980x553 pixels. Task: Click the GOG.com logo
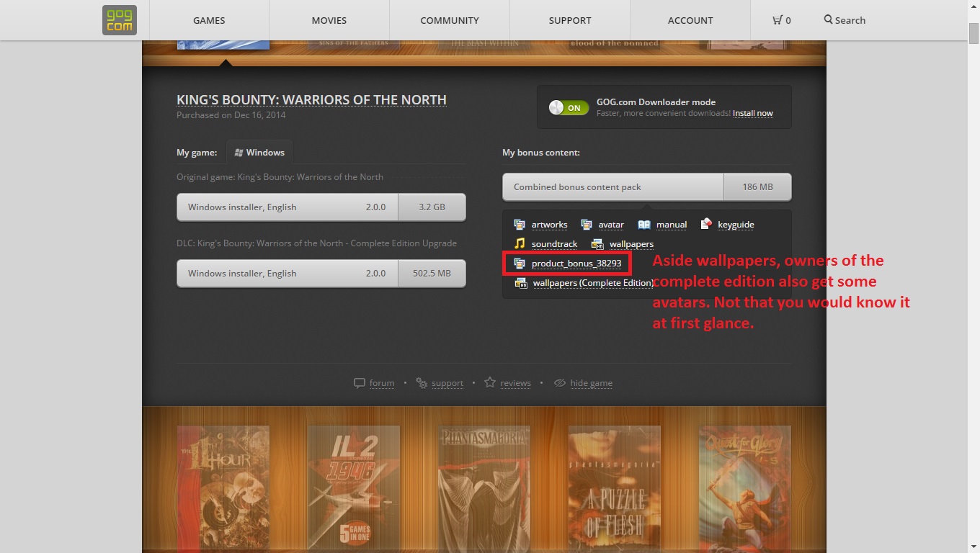[x=119, y=20]
